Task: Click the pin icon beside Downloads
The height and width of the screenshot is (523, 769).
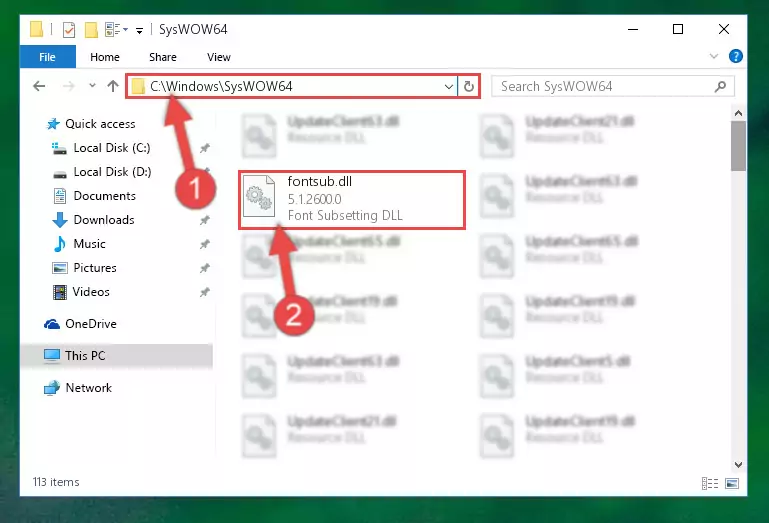Action: click(205, 220)
